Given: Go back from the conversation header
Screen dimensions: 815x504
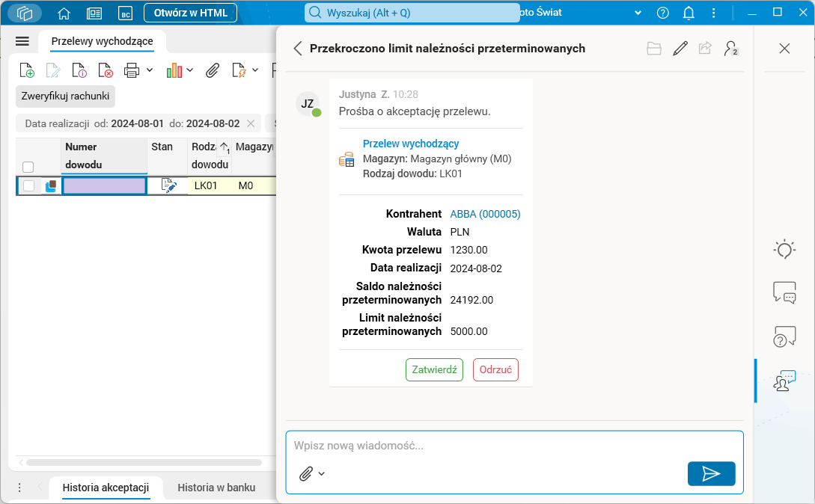Looking at the screenshot, I should (x=297, y=49).
